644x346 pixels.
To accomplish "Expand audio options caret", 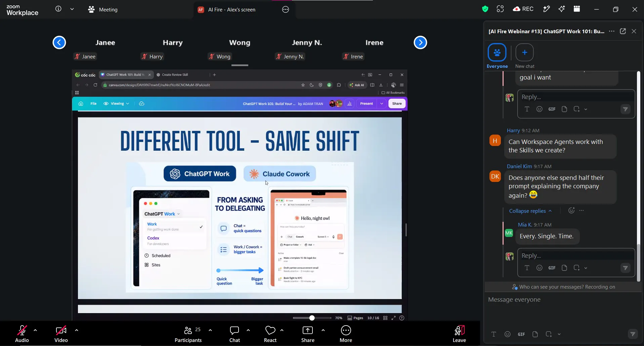I will coord(35,330).
